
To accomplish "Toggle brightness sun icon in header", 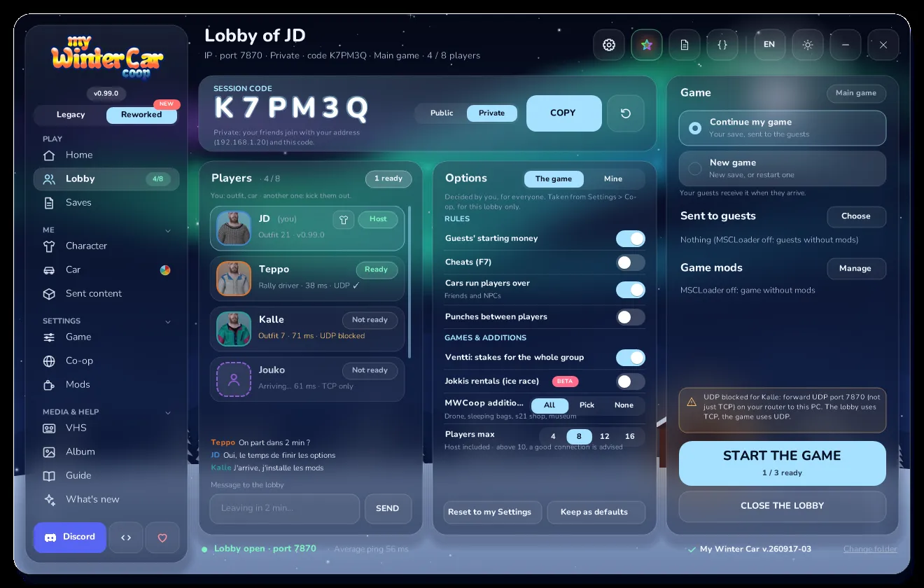I will tap(808, 45).
